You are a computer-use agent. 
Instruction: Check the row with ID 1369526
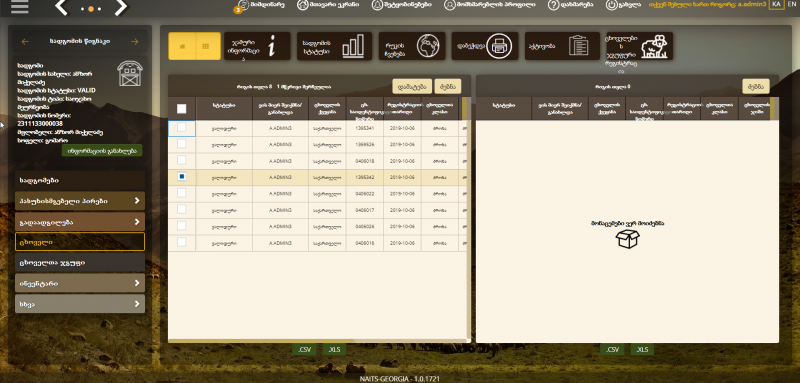[182, 144]
